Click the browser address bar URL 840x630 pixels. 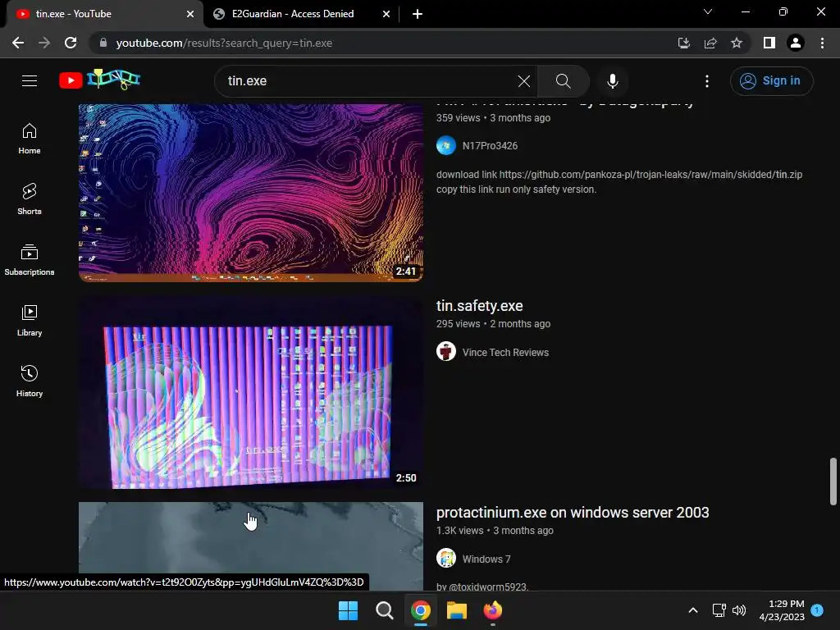point(224,43)
